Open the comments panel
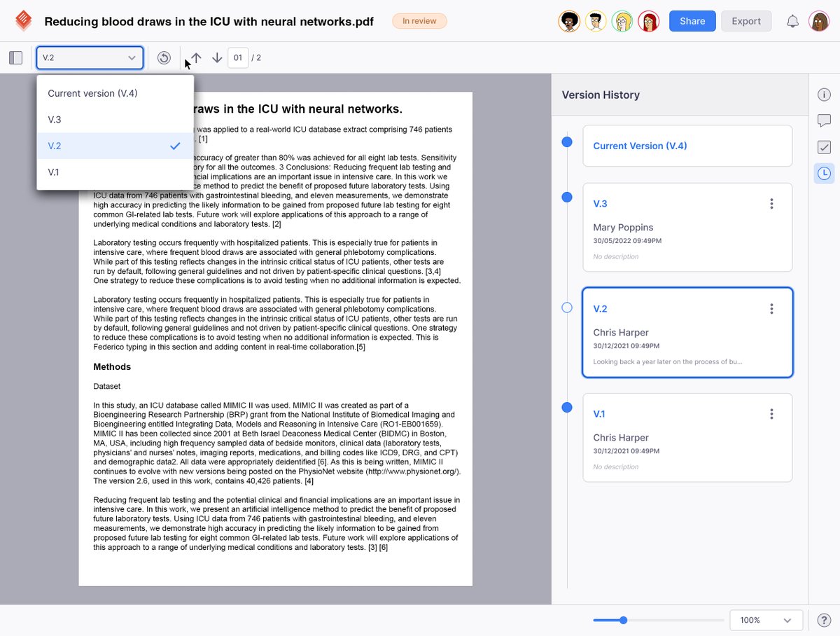Screen dimensions: 840x636 tap(824, 120)
